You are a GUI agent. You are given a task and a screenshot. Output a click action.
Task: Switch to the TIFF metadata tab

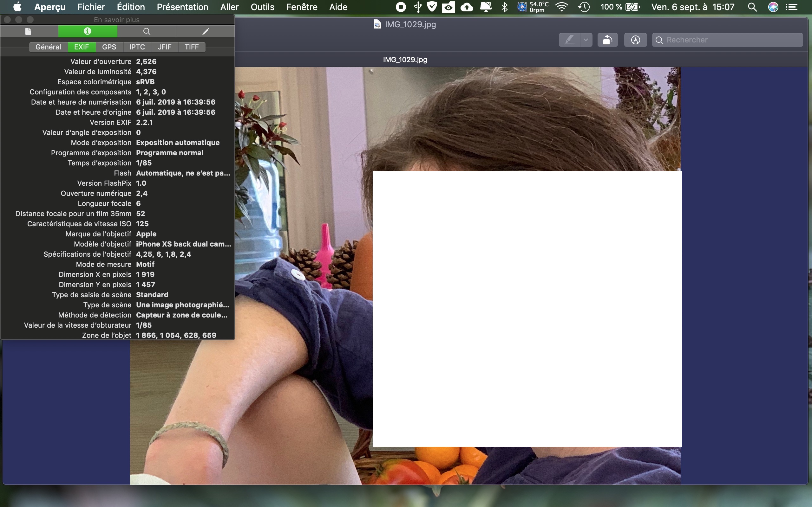tap(192, 47)
